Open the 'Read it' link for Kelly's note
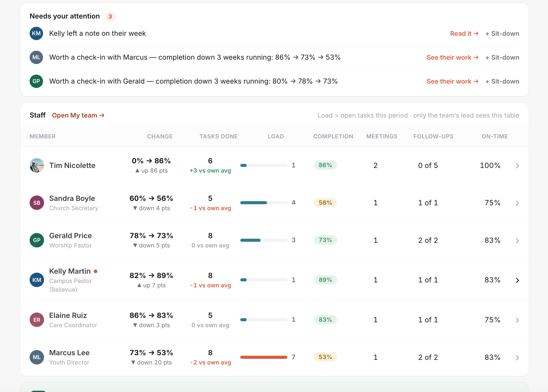This screenshot has height=392, width=548. point(464,33)
